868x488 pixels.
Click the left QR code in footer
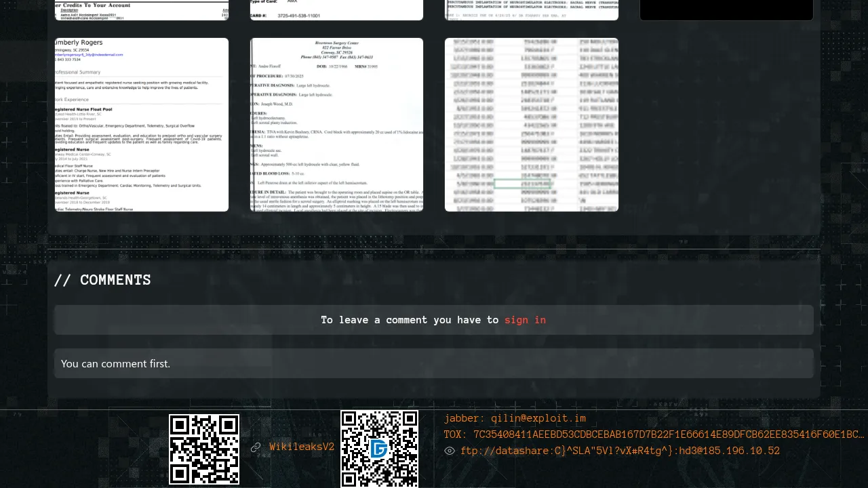coord(204,449)
